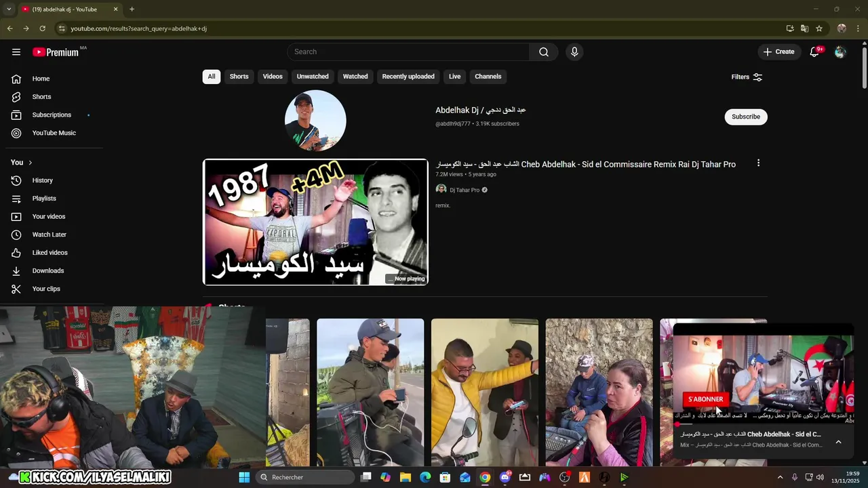Open Chrome three-dot menu

point(859,28)
